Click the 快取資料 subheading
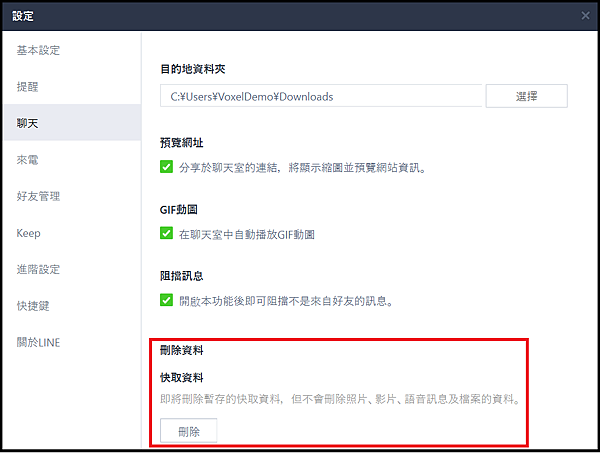Image resolution: width=600 pixels, height=453 pixels. (x=181, y=378)
